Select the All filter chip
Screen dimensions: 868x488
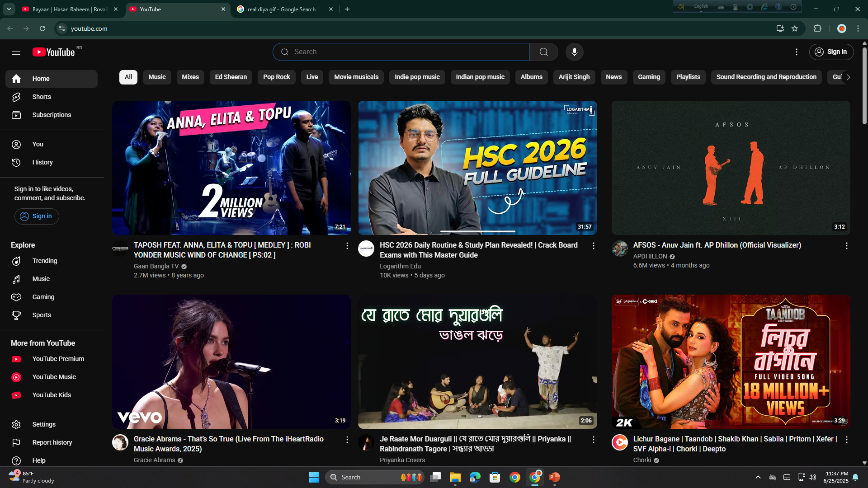coord(128,77)
